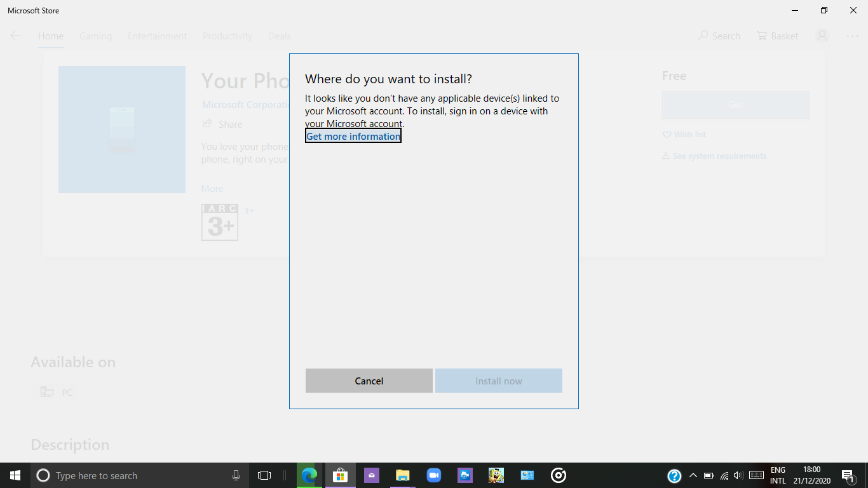Click the Your Phone app thumbnail

(x=122, y=130)
